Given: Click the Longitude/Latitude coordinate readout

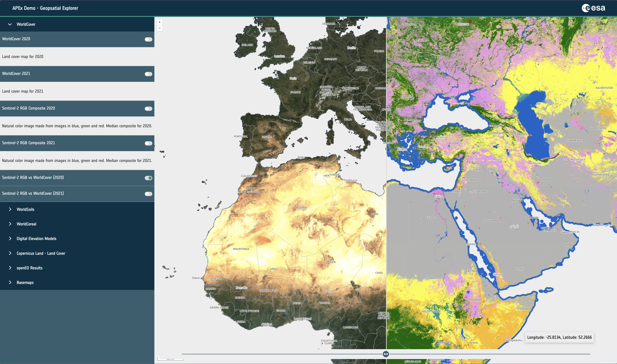Looking at the screenshot, I should 559,337.
